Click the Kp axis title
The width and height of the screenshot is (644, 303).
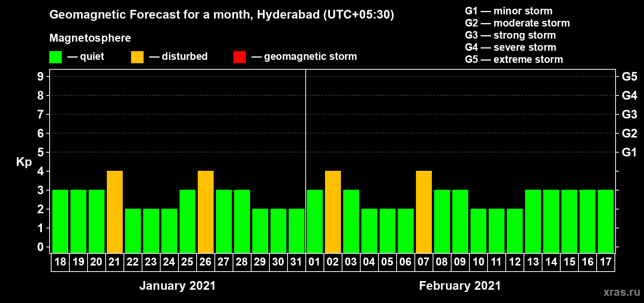pos(24,162)
